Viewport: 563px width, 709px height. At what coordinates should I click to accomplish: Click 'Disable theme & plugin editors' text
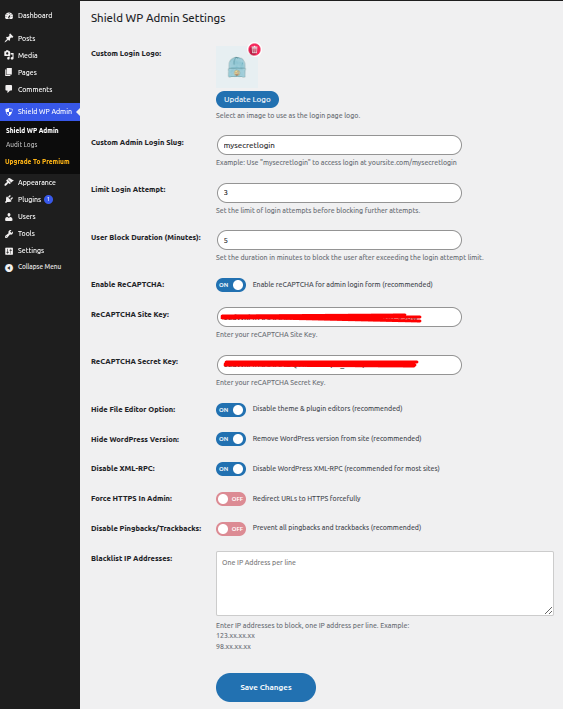[x=327, y=409]
